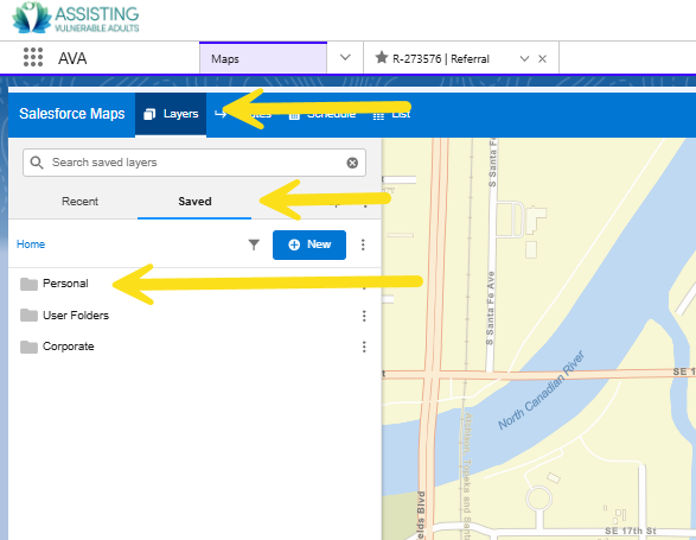Image resolution: width=696 pixels, height=540 pixels.
Task: Open Corporate folder options menu
Action: [364, 347]
